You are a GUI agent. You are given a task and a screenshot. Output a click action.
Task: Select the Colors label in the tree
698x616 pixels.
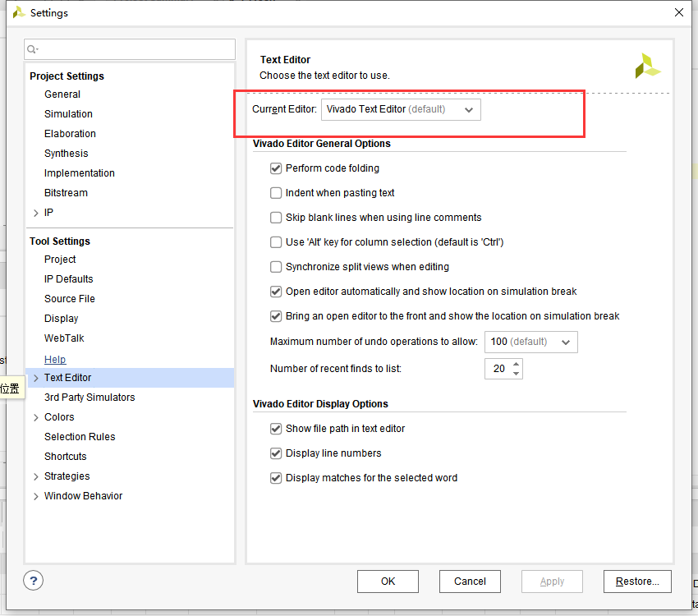point(59,417)
